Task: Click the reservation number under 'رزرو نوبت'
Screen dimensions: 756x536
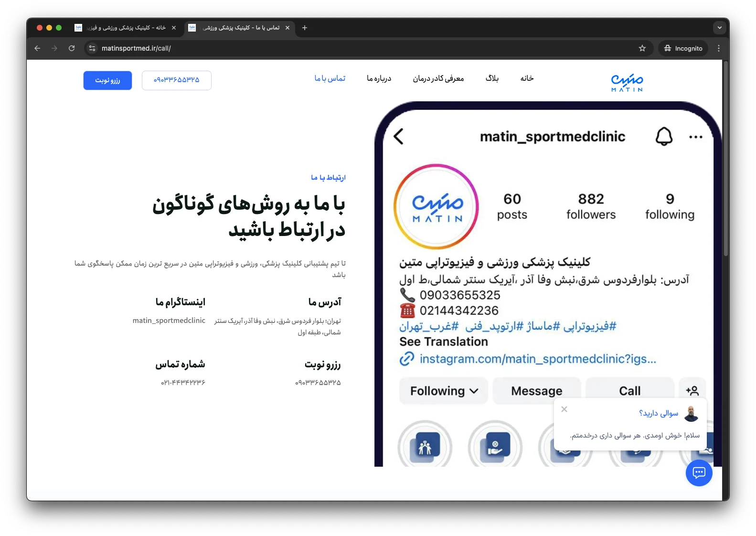Action: pos(318,383)
